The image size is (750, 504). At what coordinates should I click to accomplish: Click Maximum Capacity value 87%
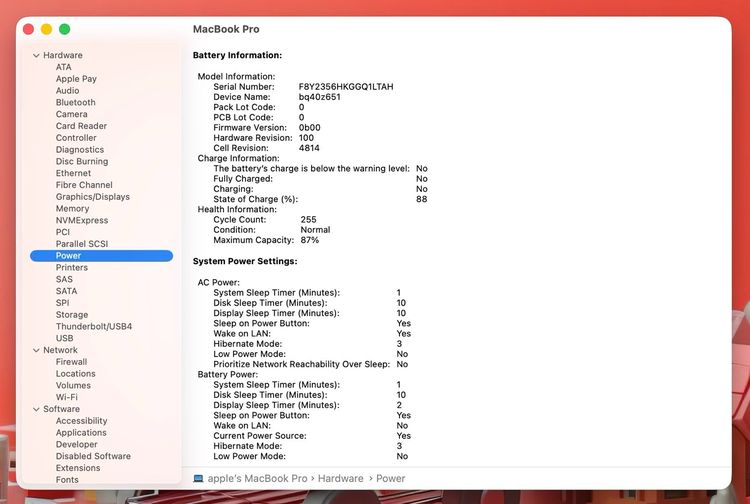(309, 240)
